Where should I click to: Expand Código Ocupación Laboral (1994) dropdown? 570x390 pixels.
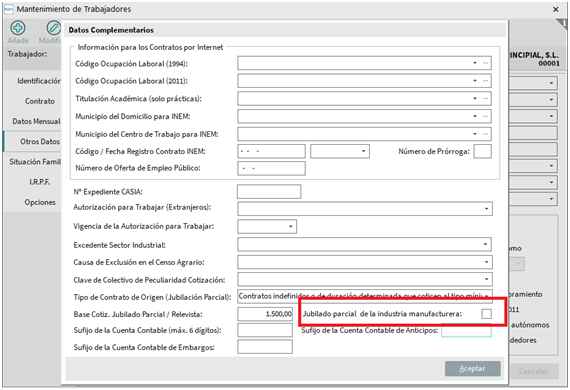coord(475,63)
